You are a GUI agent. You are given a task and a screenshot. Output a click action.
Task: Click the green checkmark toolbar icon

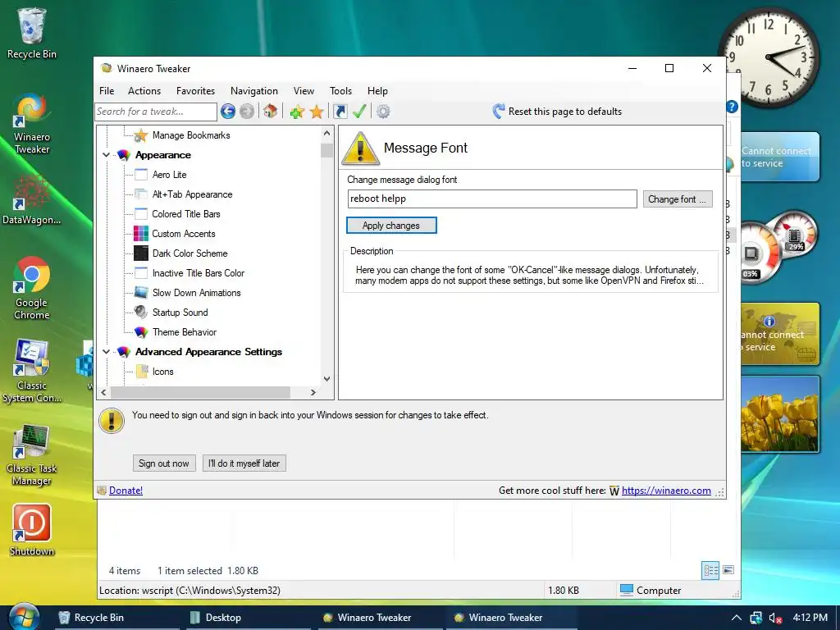(359, 112)
